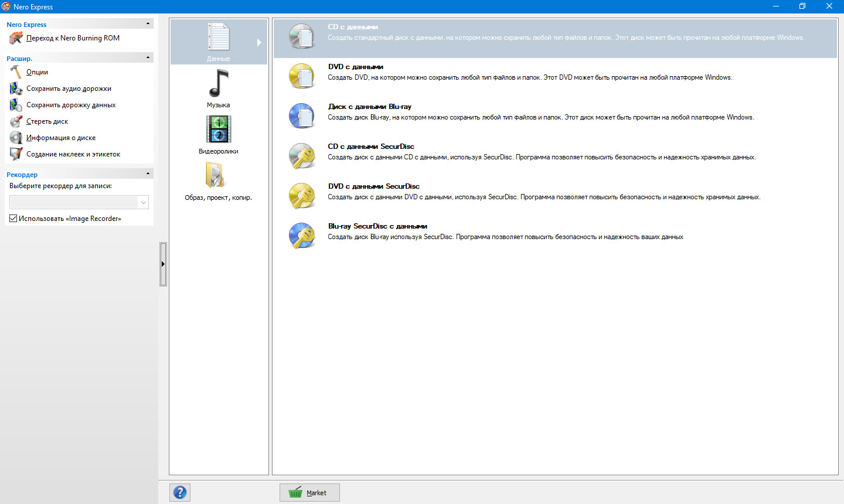Click the DVD с данными disc icon
This screenshot has width=844, height=504.
point(302,76)
